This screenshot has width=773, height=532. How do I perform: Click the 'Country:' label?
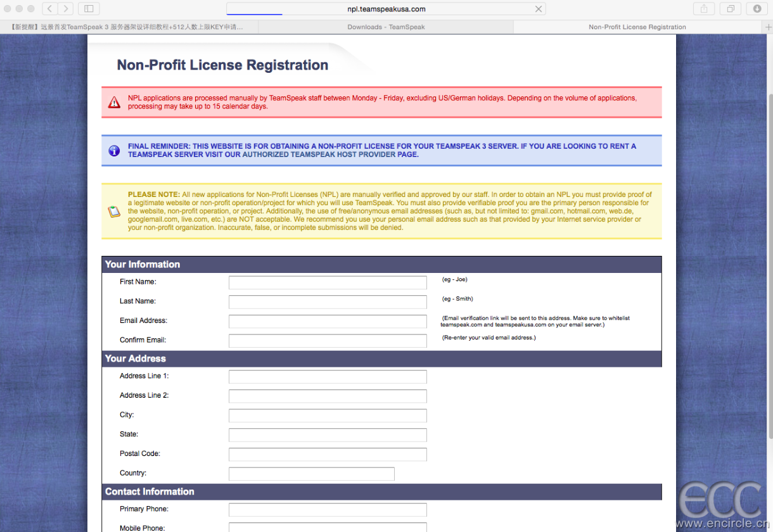133,473
